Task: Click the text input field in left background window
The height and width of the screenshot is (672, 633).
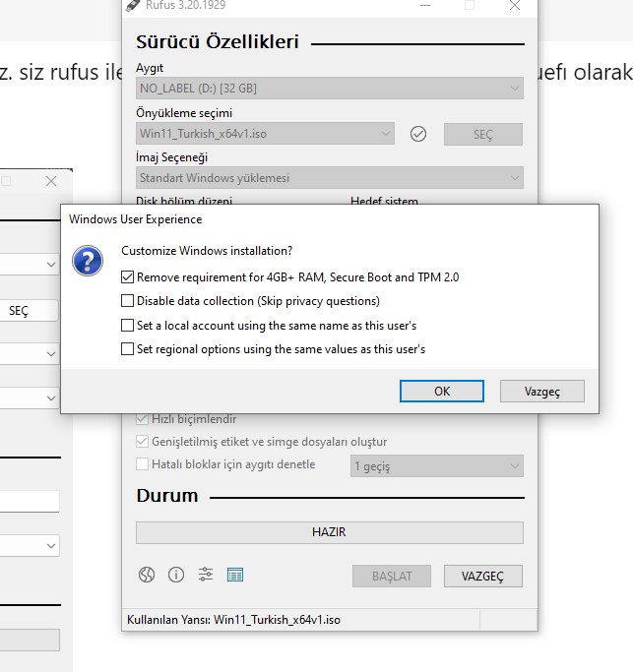Action: pyautogui.click(x=30, y=502)
